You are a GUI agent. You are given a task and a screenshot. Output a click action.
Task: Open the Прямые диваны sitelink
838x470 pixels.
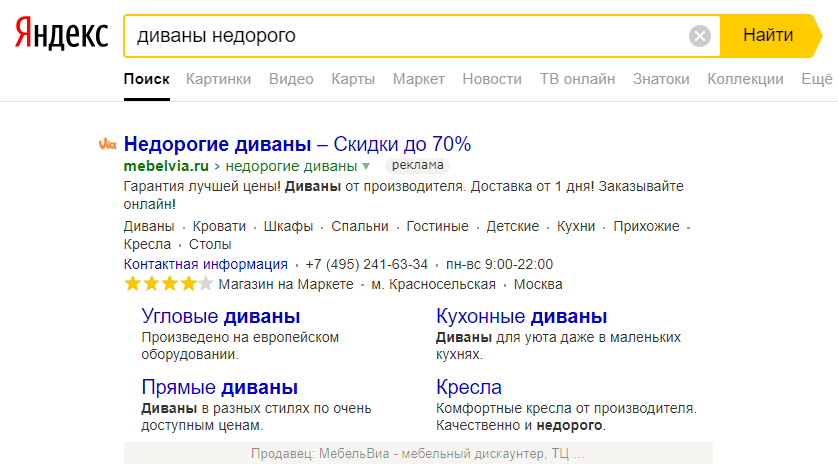click(220, 387)
